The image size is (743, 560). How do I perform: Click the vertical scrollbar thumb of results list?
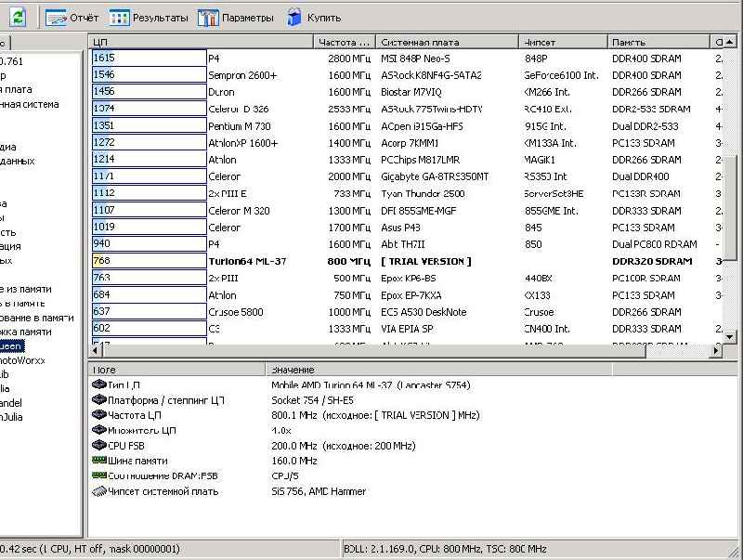point(730,207)
